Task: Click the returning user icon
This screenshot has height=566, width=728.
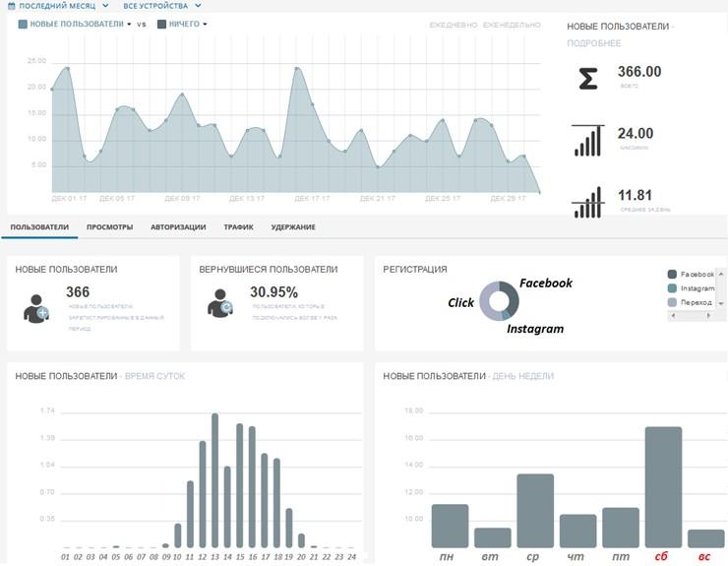Action: pyautogui.click(x=220, y=307)
